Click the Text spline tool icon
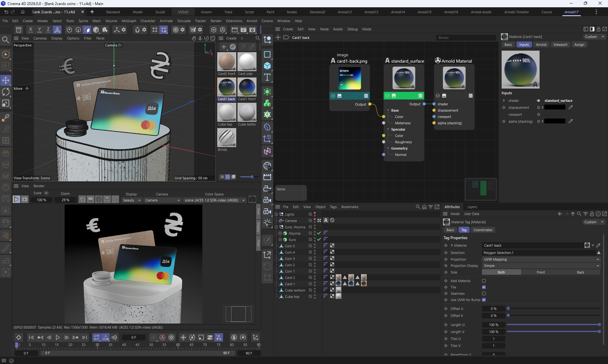This screenshot has height=364, width=608. (x=267, y=77)
